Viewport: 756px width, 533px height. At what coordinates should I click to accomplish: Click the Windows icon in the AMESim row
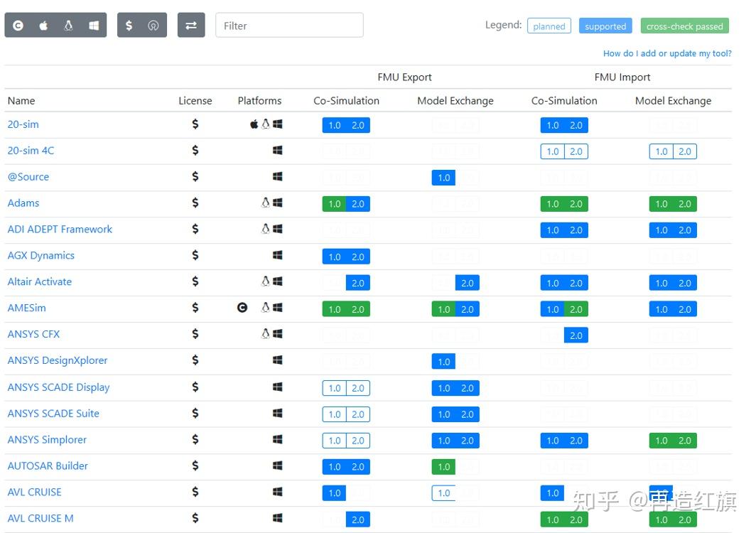click(x=278, y=308)
